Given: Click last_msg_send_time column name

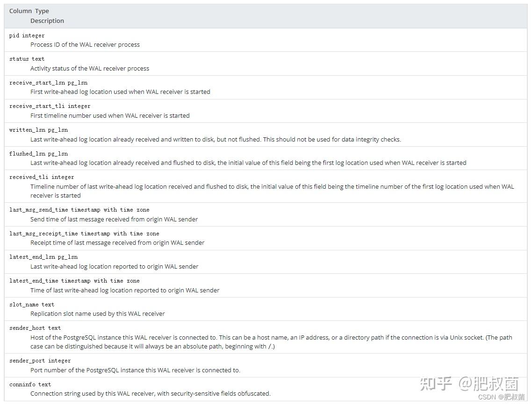Looking at the screenshot, I should 39,210.
